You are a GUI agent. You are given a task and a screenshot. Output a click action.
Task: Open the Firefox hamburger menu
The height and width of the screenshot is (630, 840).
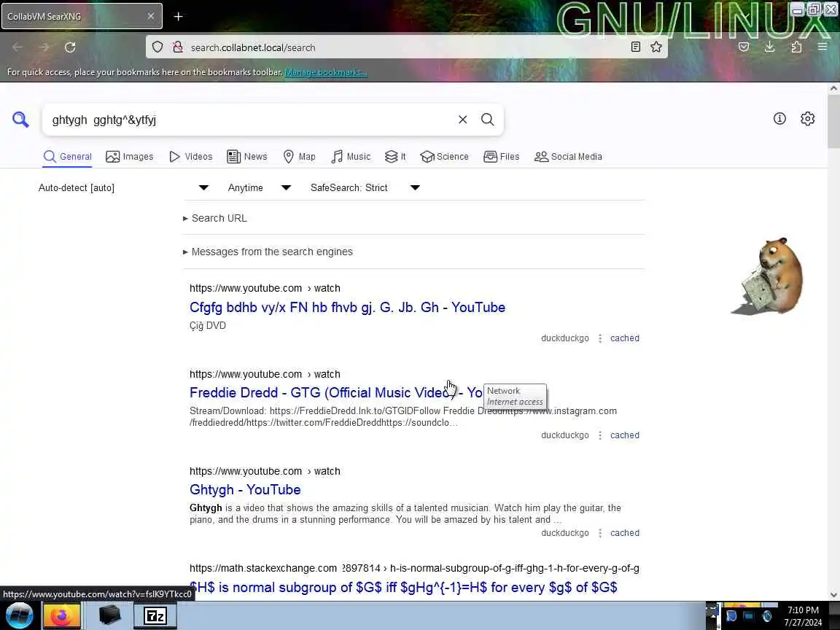(822, 47)
